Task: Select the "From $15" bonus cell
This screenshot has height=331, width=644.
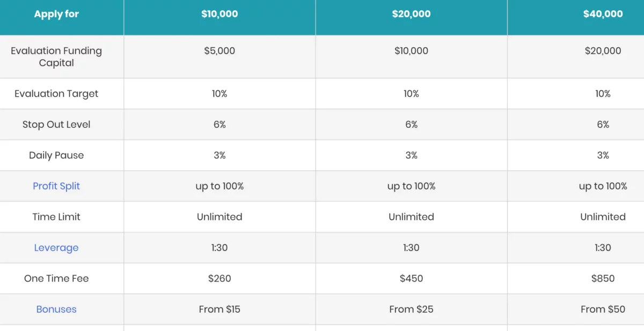Action: coord(219,310)
